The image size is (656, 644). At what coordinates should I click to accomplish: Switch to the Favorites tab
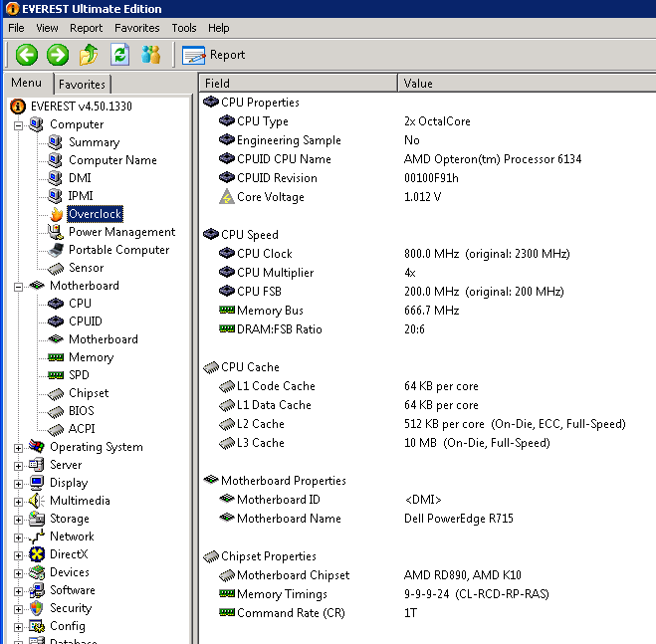(82, 85)
